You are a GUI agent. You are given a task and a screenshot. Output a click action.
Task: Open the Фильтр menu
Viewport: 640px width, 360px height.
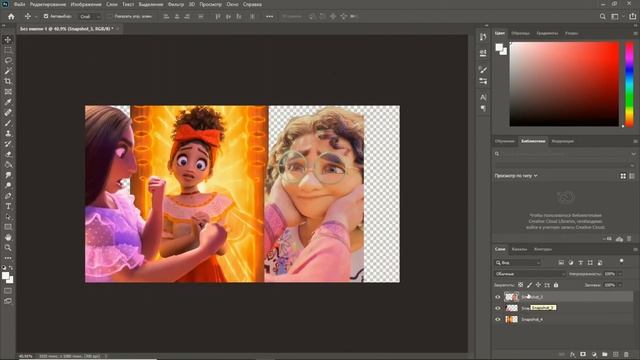[x=176, y=4]
